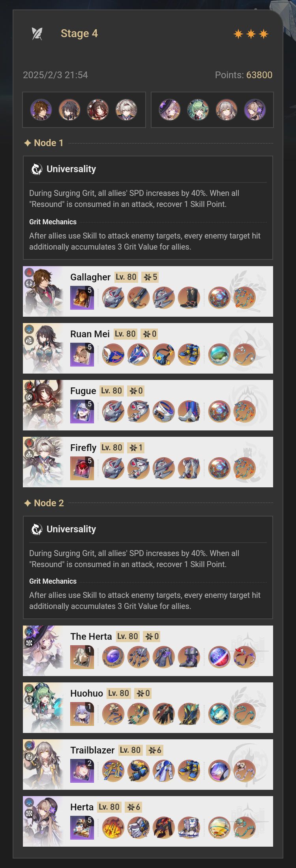Click The Herta's purple head relic icon
The width and height of the screenshot is (296, 868).
(113, 657)
